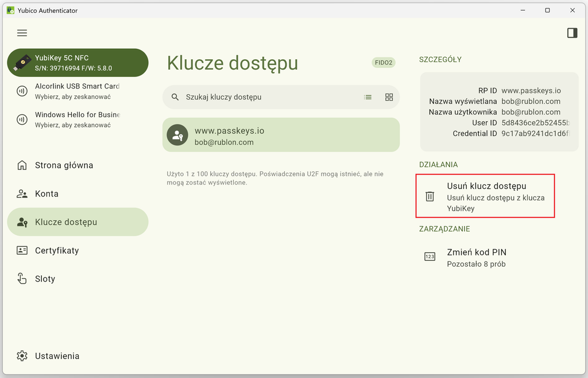
Task: Click the FIDO2 badge
Action: point(384,63)
